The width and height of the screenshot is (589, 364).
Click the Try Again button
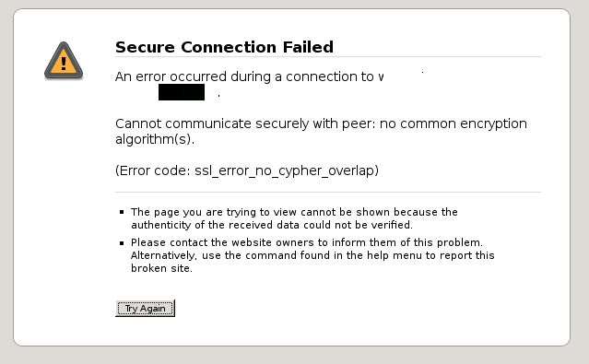coord(145,309)
